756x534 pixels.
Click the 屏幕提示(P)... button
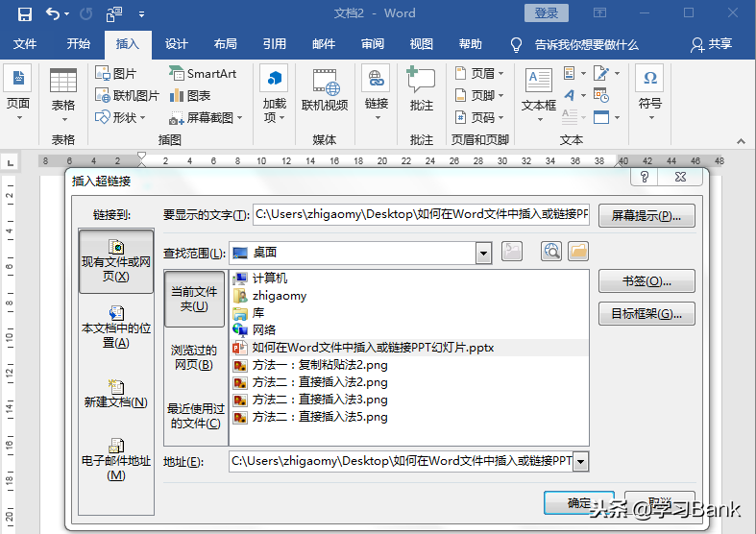click(x=646, y=215)
